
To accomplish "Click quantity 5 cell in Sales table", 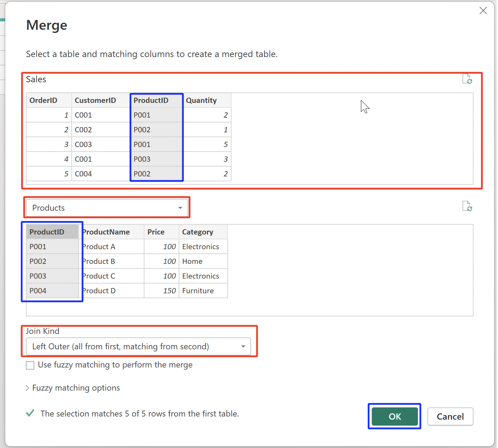I will (x=207, y=145).
